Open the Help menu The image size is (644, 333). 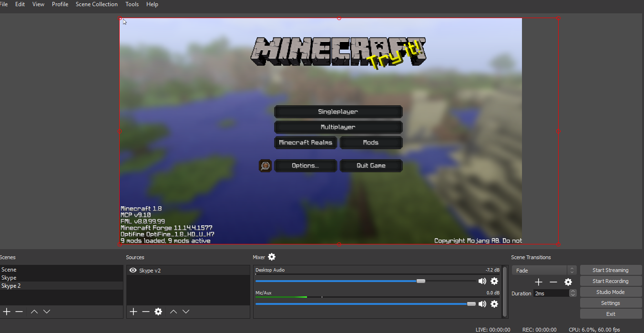click(x=152, y=4)
